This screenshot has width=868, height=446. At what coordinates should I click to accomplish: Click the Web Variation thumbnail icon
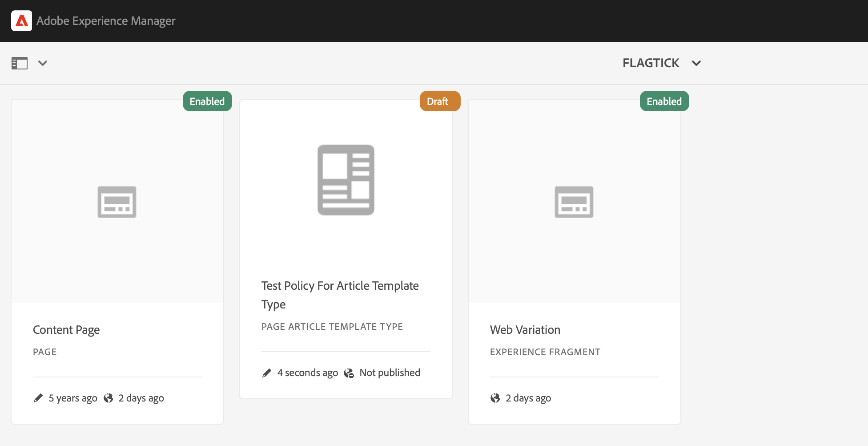[x=574, y=202]
